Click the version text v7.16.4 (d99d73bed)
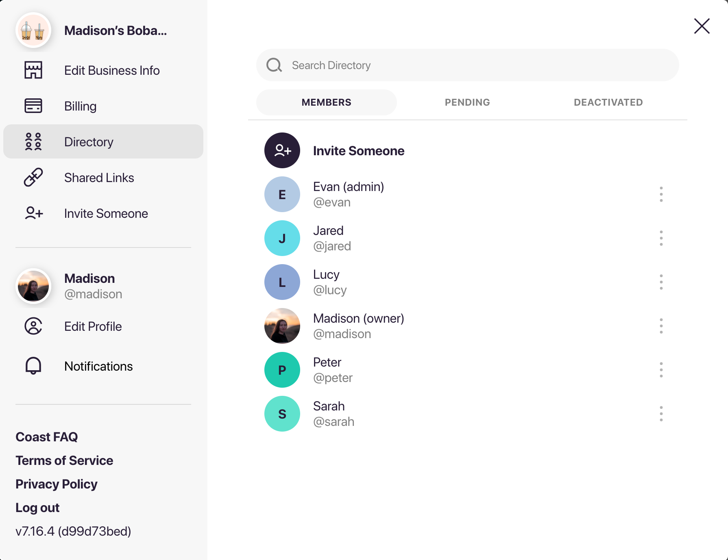 pos(73,531)
